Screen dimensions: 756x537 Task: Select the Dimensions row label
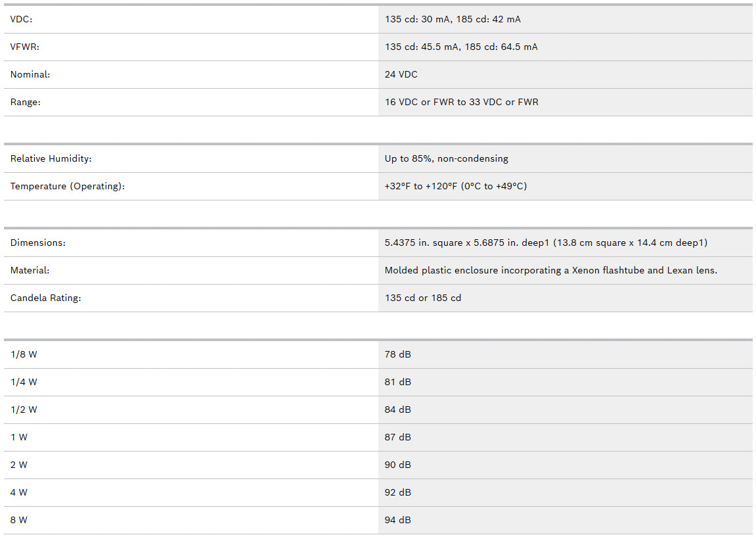coord(38,243)
